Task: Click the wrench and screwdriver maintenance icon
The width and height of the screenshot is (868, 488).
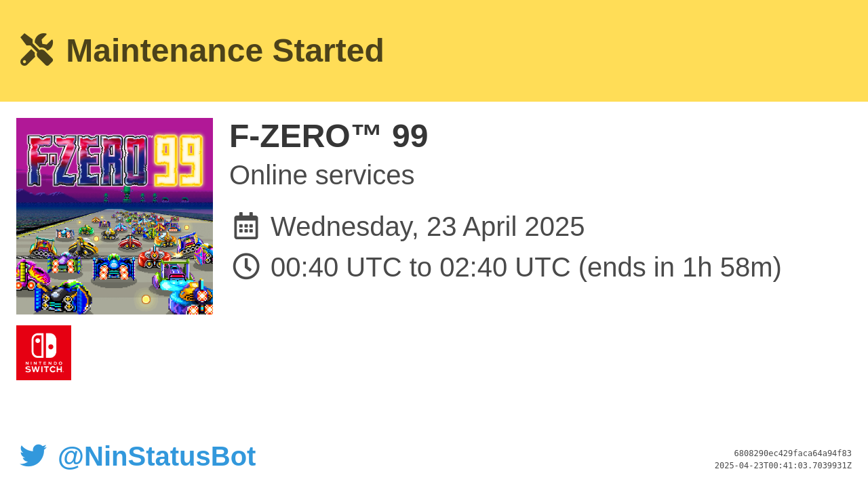Action: [37, 49]
